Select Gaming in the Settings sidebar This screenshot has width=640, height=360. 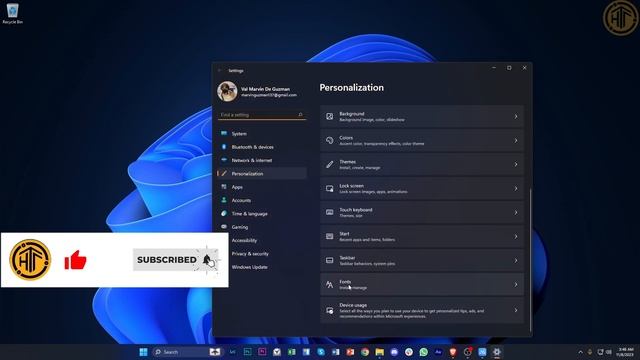pyautogui.click(x=262, y=227)
